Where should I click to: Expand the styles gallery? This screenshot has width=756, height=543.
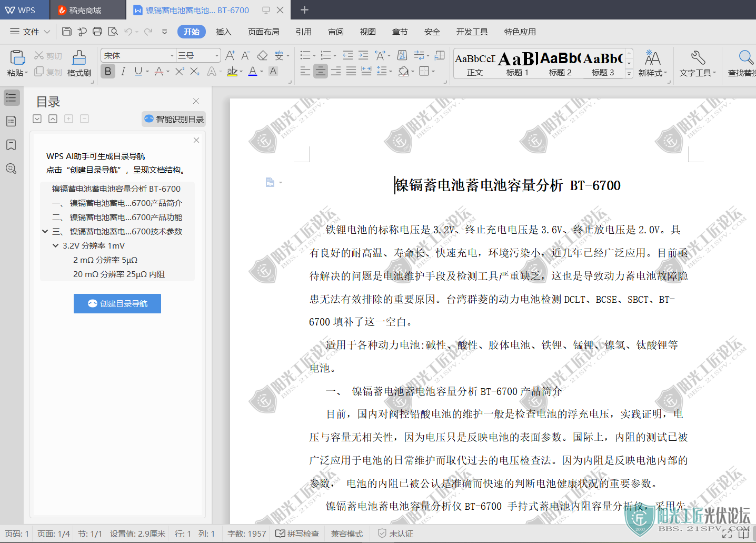coord(629,74)
